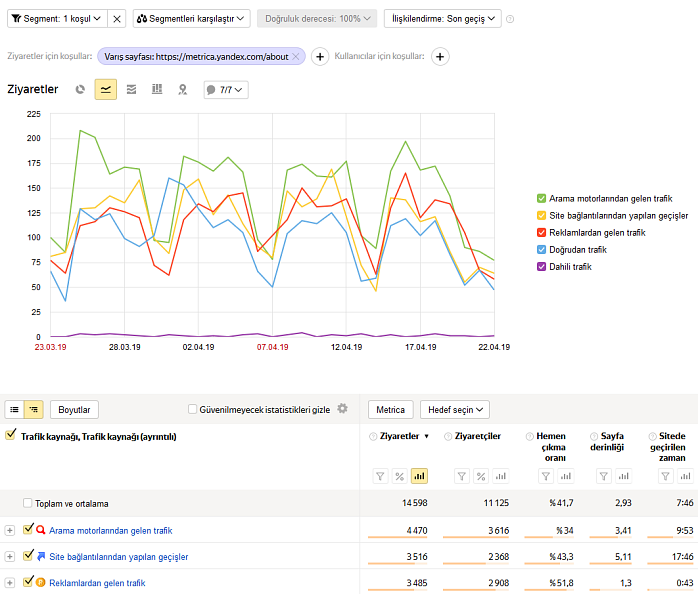698x594 pixels.
Task: Select the pie chart view icon
Action: (80, 90)
